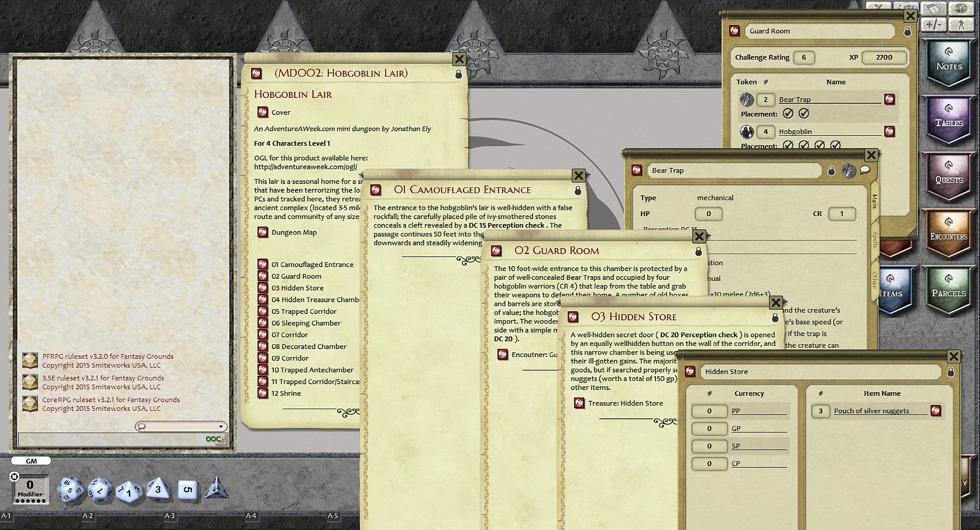The image size is (980, 530).
Task: Edit the Challenge Rating field
Action: point(804,57)
